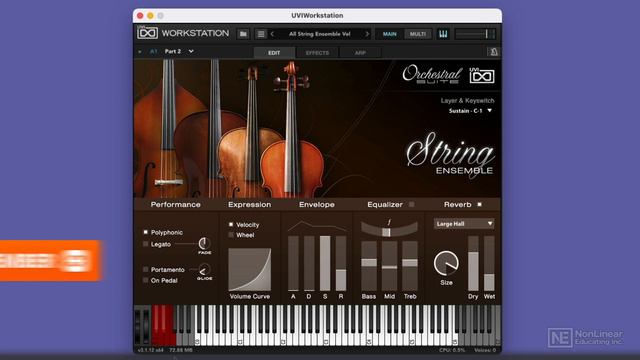The height and width of the screenshot is (360, 640).
Task: Adjust the Sustain (S) envelope slider
Action: [325, 263]
